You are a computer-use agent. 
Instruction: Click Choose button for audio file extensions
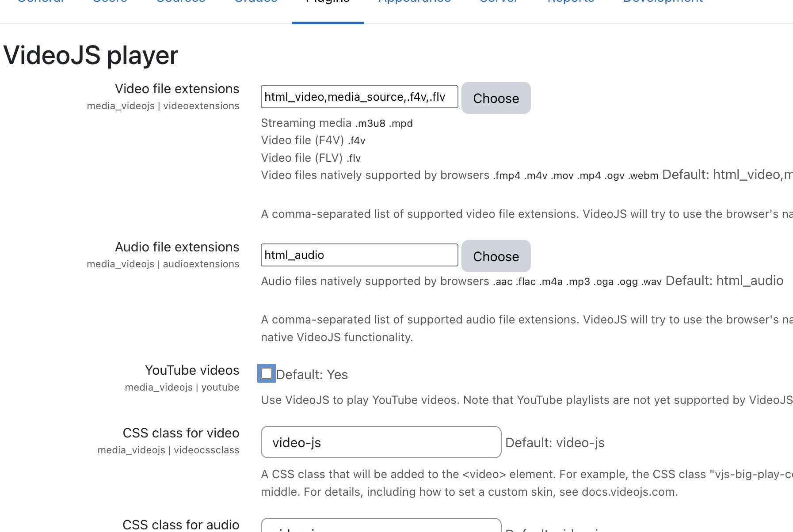point(496,256)
